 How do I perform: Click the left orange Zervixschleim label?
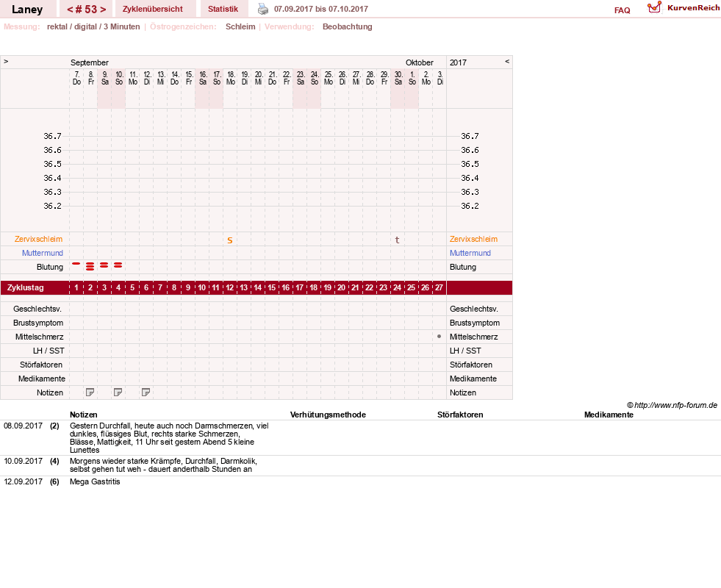(x=39, y=239)
